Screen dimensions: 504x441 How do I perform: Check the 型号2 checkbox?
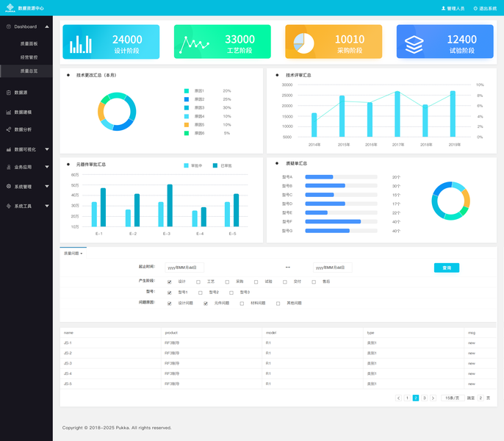coord(201,293)
